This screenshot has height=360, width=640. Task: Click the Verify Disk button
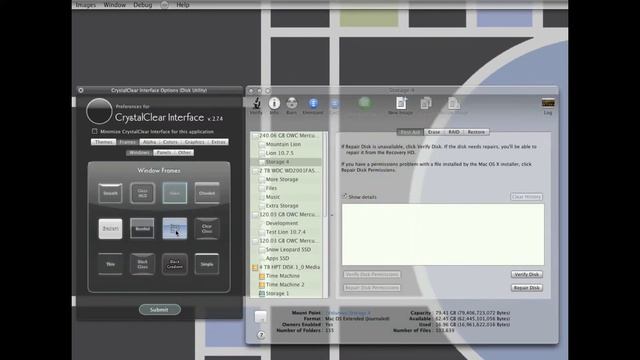(x=527, y=274)
